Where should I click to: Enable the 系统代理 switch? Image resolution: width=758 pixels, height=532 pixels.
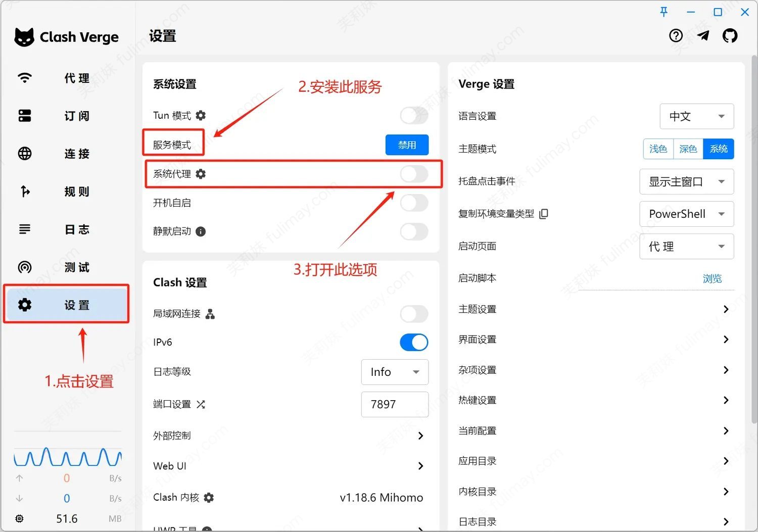tap(414, 174)
